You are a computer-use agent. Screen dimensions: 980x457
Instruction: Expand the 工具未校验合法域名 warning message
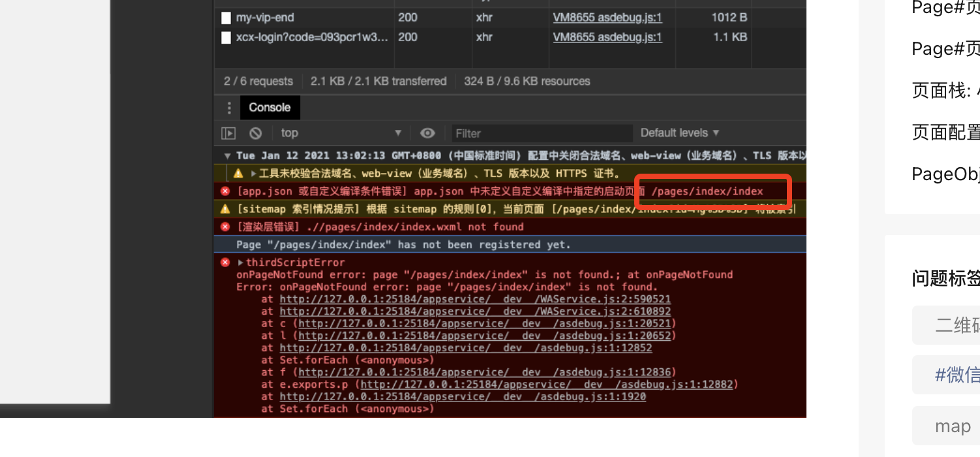click(x=253, y=174)
